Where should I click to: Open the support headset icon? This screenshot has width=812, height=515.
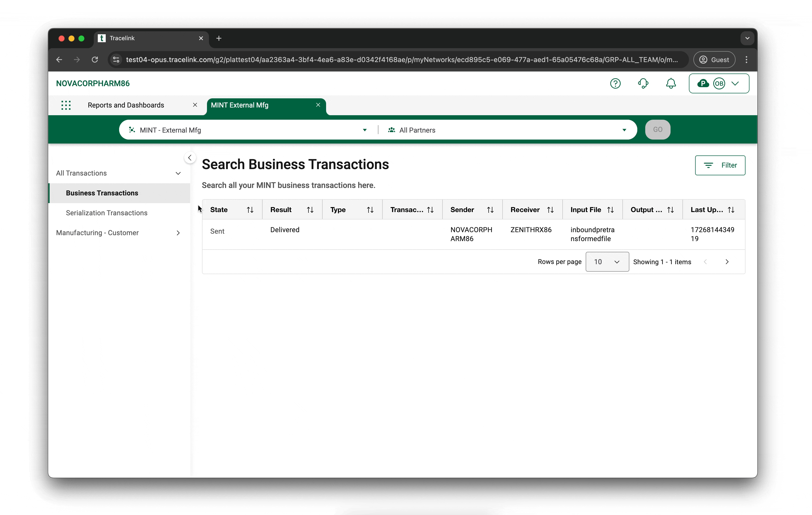643,83
